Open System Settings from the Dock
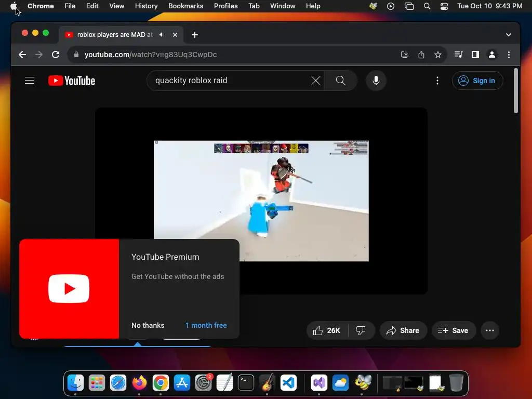Image resolution: width=532 pixels, height=399 pixels. [x=204, y=383]
